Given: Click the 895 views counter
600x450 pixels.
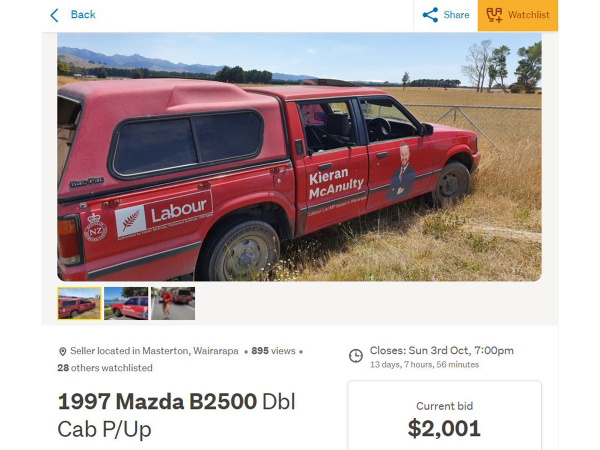Looking at the screenshot, I should point(273,351).
